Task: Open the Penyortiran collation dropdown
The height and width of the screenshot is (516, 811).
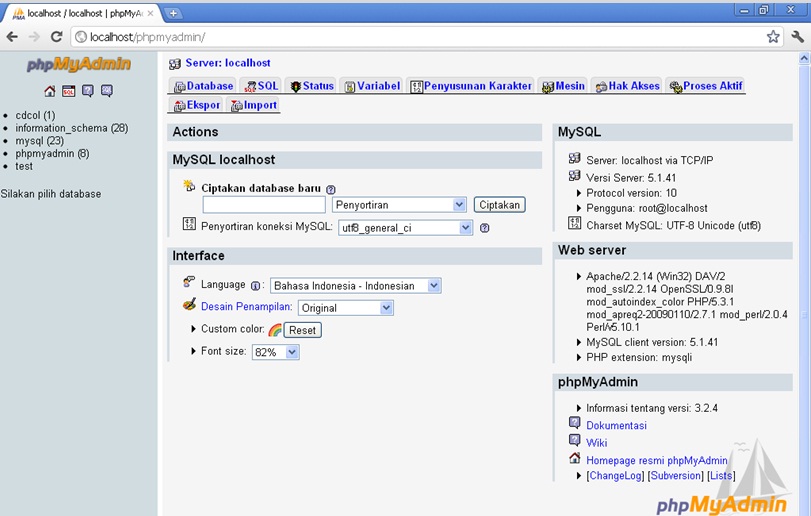Action: point(399,205)
